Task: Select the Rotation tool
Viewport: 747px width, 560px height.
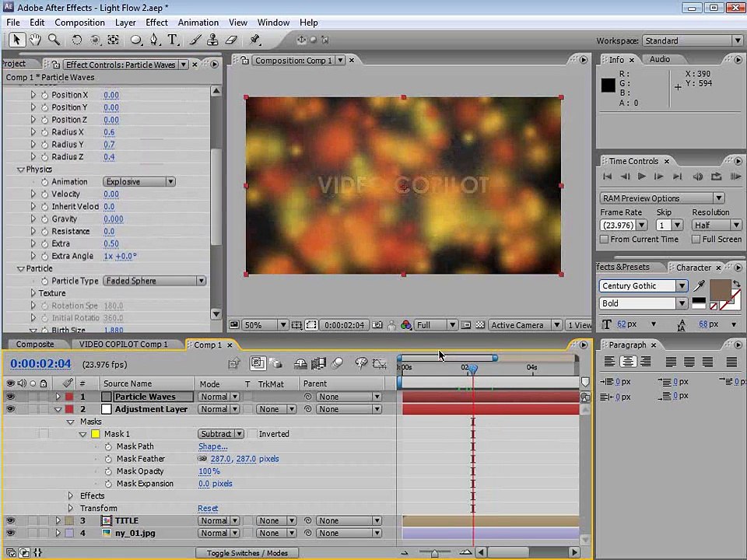Action: click(77, 40)
